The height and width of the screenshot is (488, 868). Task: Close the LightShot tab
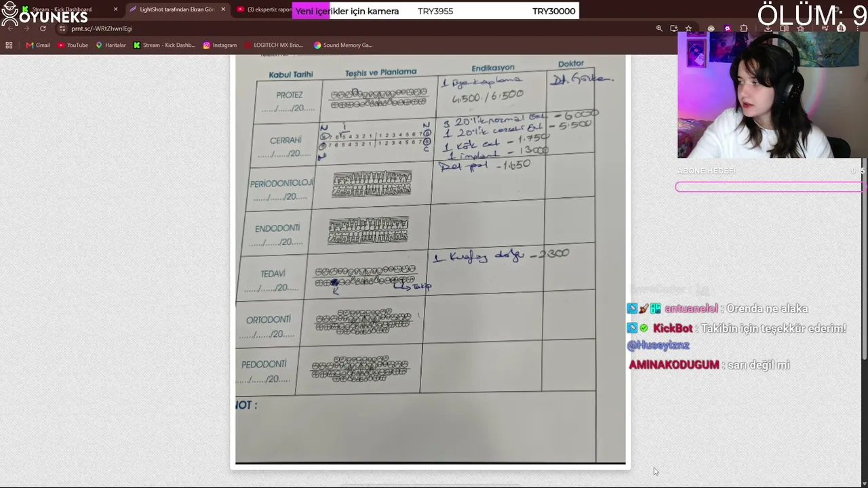coord(223,9)
